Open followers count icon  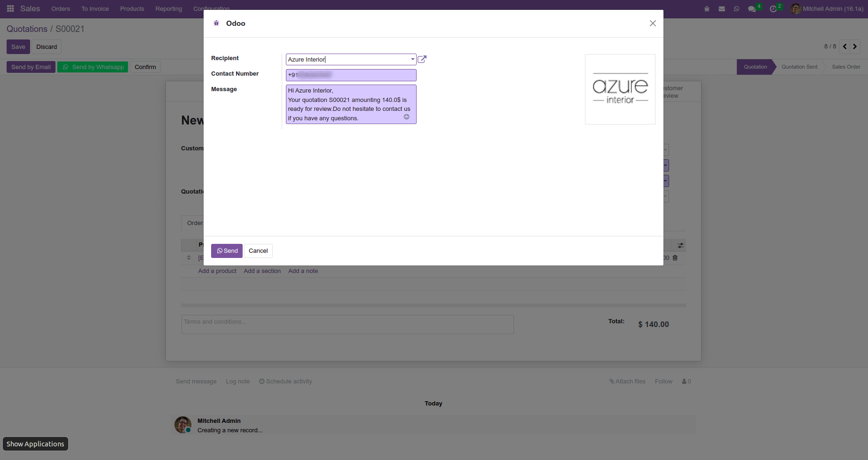[687, 382]
